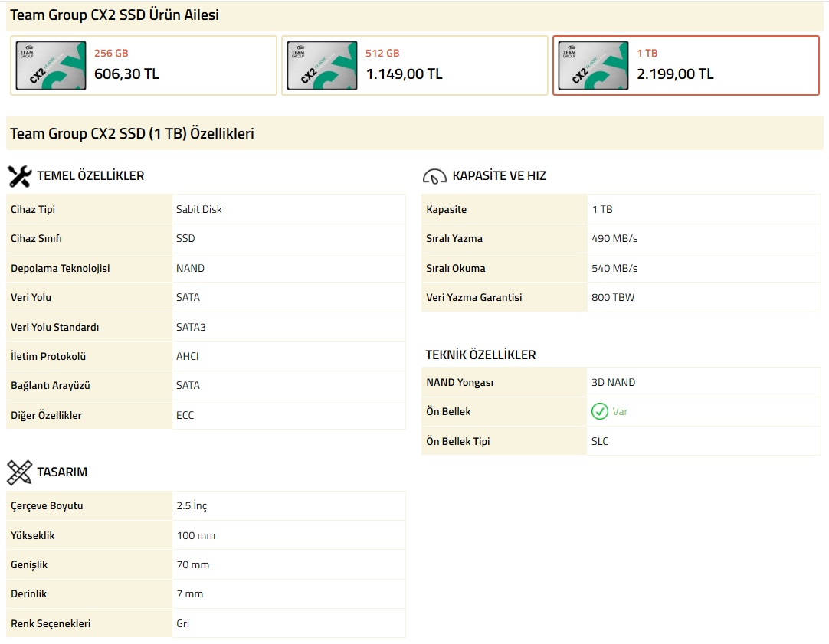Click the Bağlantı Arayüzü label

51,386
